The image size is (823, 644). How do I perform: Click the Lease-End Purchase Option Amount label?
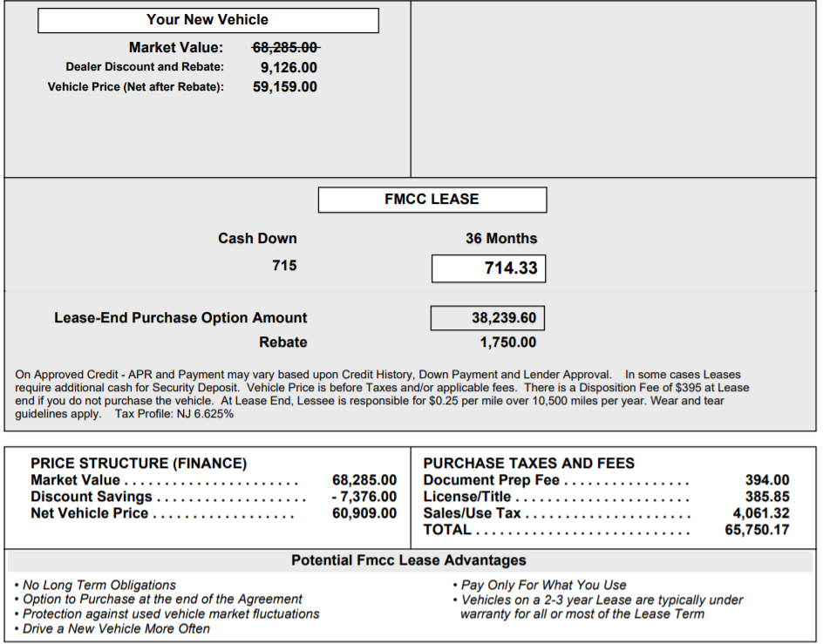(x=180, y=318)
